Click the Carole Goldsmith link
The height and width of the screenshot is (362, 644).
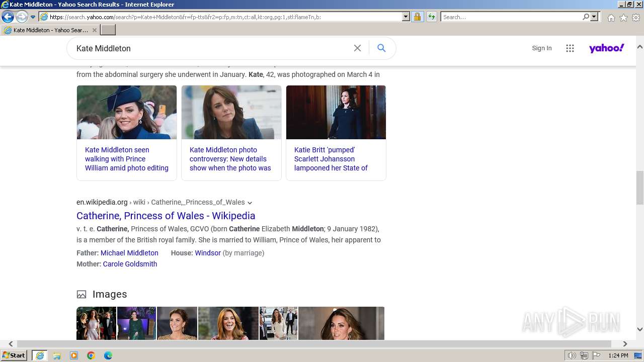click(x=130, y=264)
